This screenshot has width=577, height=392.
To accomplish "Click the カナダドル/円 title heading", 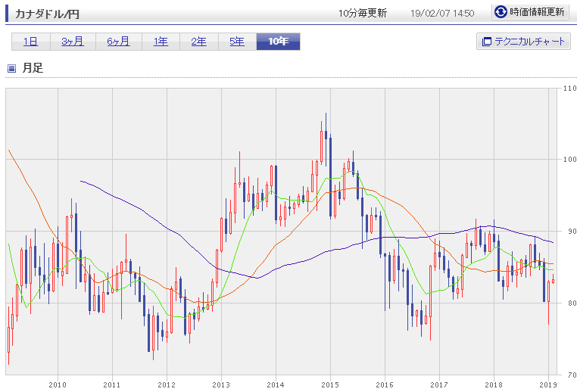I will (47, 14).
